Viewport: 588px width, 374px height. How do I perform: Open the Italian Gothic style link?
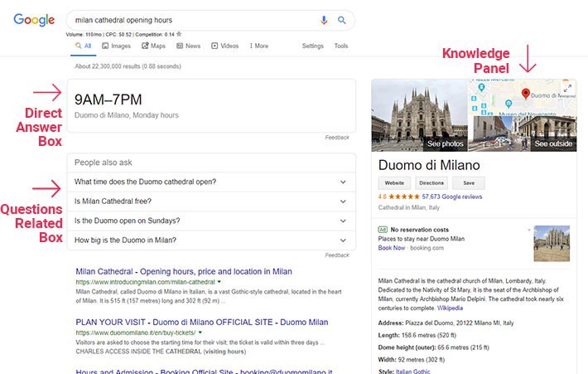[x=413, y=372]
